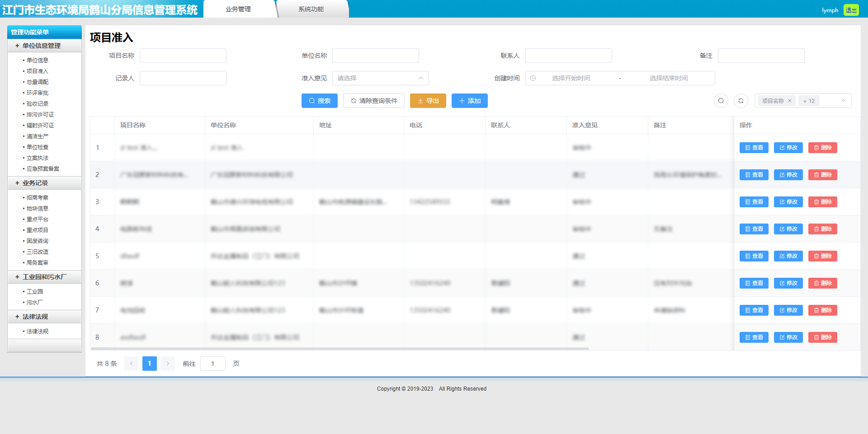Open 重点项目 in the sidebar

pos(37,230)
